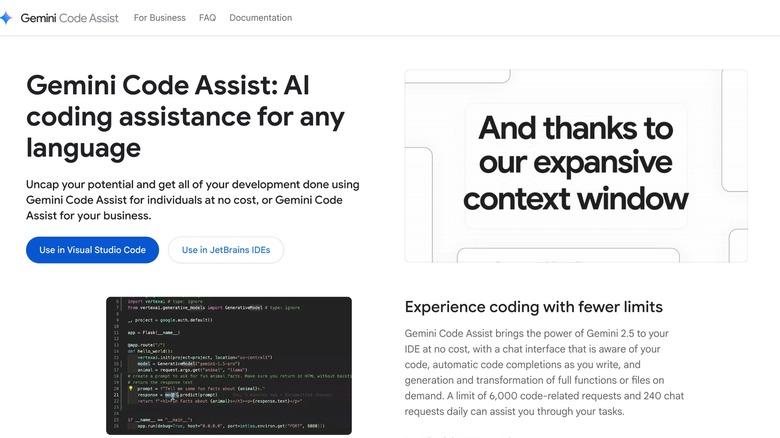The image size is (780, 438).
Task: Click Use in Visual Studio Code button
Action: 93,250
